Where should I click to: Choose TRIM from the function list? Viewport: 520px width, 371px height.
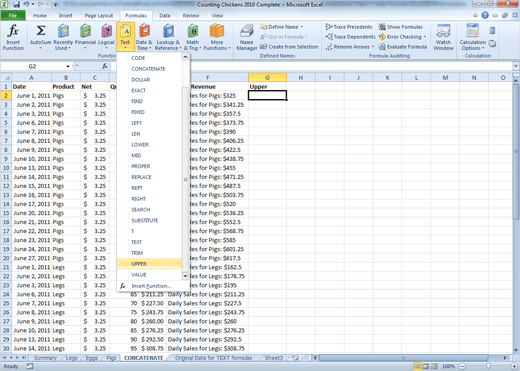149,253
